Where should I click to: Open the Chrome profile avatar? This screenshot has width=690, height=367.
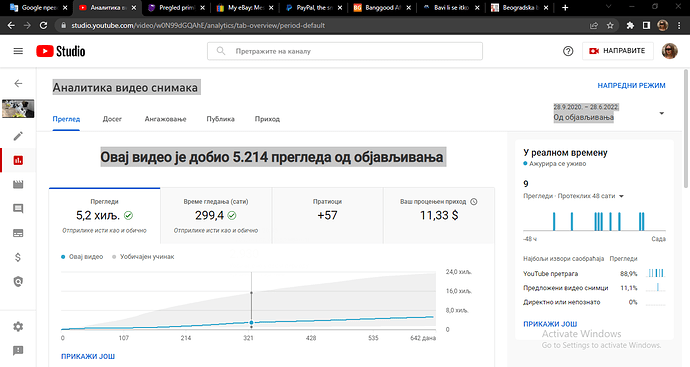[x=663, y=26]
